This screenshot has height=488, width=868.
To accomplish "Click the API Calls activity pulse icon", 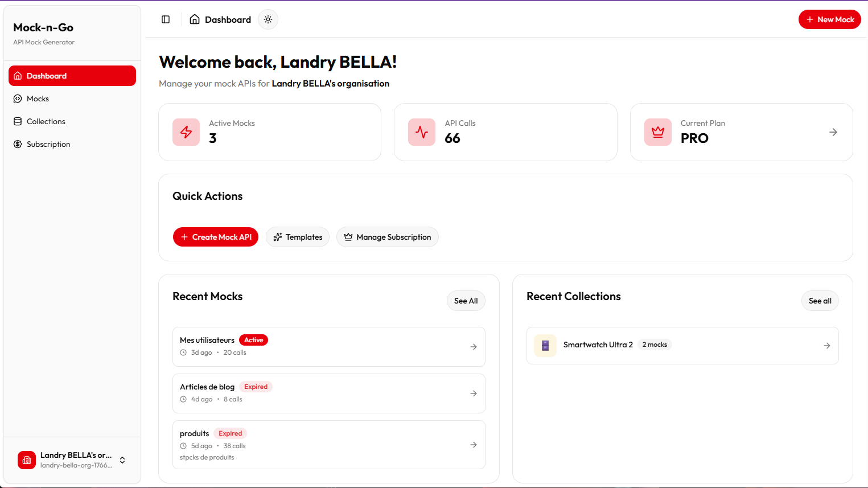I will click(422, 132).
